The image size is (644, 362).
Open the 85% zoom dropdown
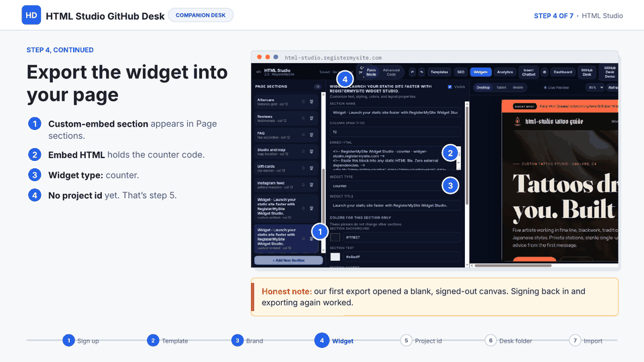click(595, 87)
